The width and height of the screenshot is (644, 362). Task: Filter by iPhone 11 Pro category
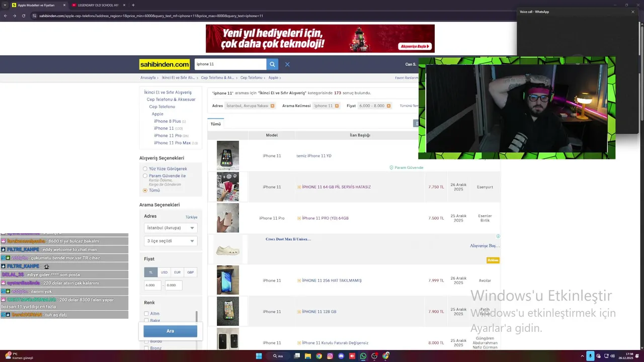168,136
